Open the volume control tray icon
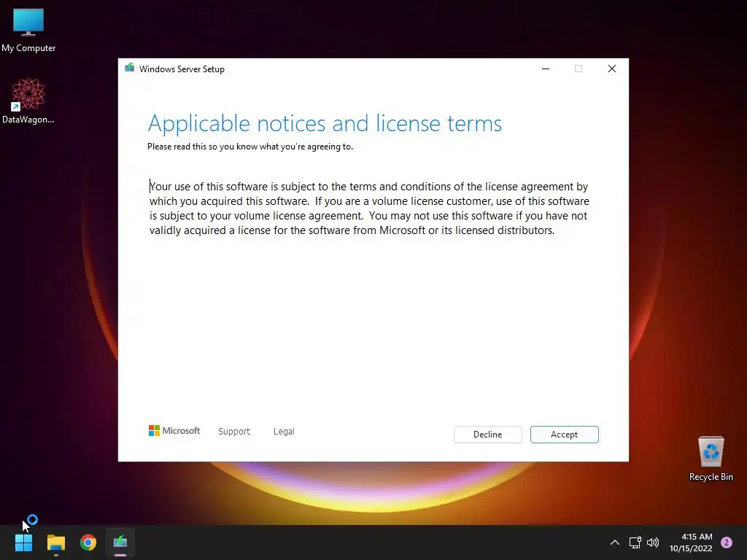This screenshot has width=747, height=560. point(653,542)
